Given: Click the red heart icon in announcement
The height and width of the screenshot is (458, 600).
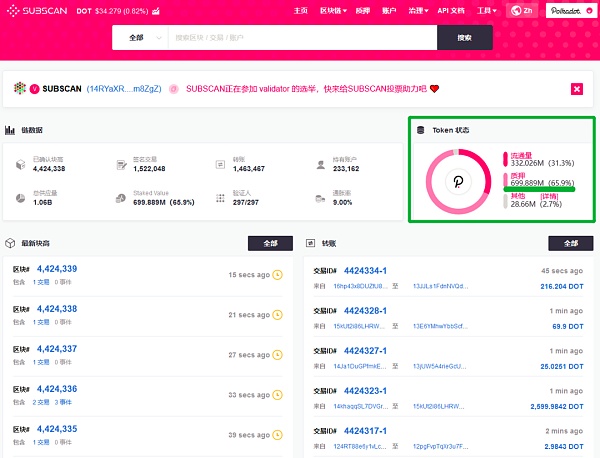Looking at the screenshot, I should point(435,89).
